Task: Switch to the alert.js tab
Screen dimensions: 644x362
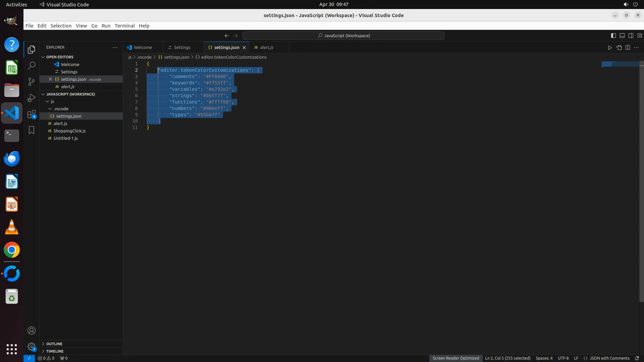Action: click(266, 48)
